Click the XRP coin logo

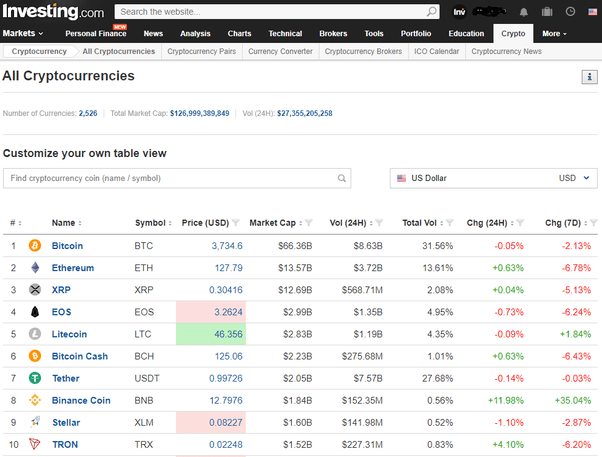(x=35, y=290)
